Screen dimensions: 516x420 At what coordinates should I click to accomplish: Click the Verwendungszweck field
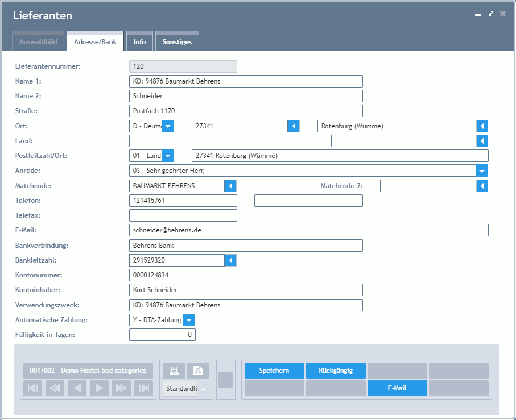[246, 305]
